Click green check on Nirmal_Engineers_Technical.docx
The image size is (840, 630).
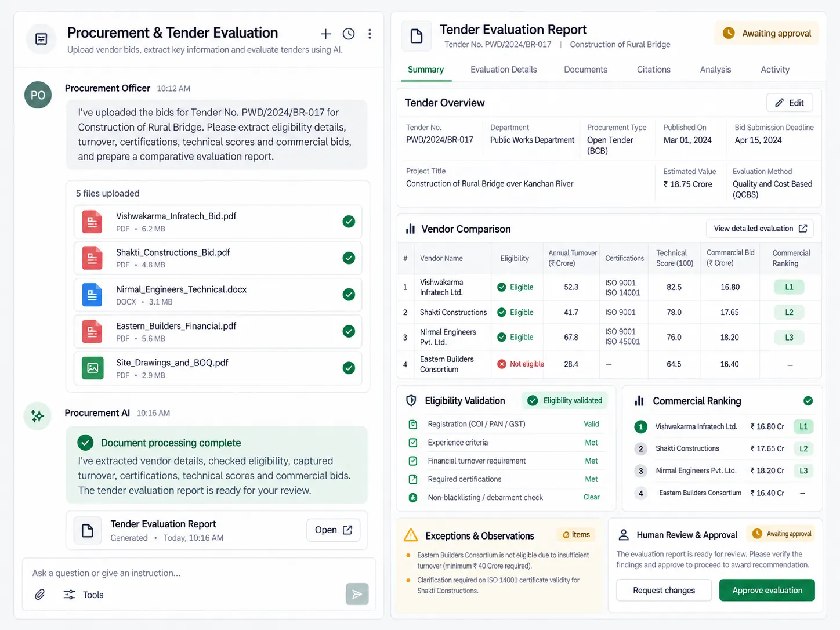349,295
